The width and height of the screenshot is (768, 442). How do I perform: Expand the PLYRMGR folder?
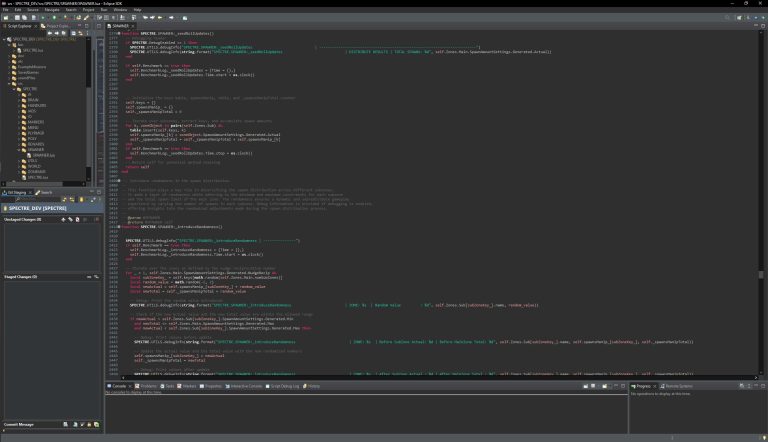click(19, 133)
